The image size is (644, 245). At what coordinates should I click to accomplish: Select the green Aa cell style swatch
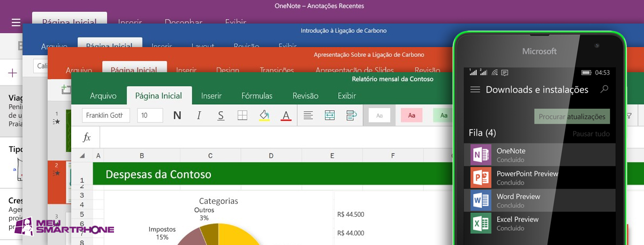click(444, 115)
